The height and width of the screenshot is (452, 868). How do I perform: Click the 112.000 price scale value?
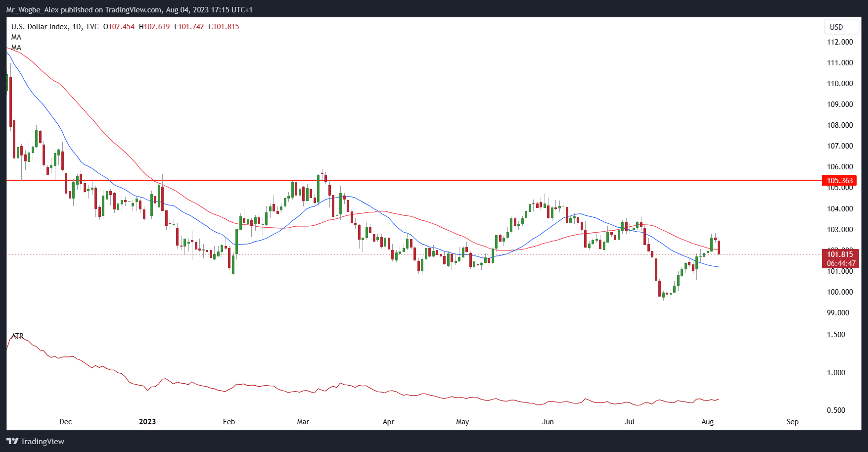tap(840, 42)
